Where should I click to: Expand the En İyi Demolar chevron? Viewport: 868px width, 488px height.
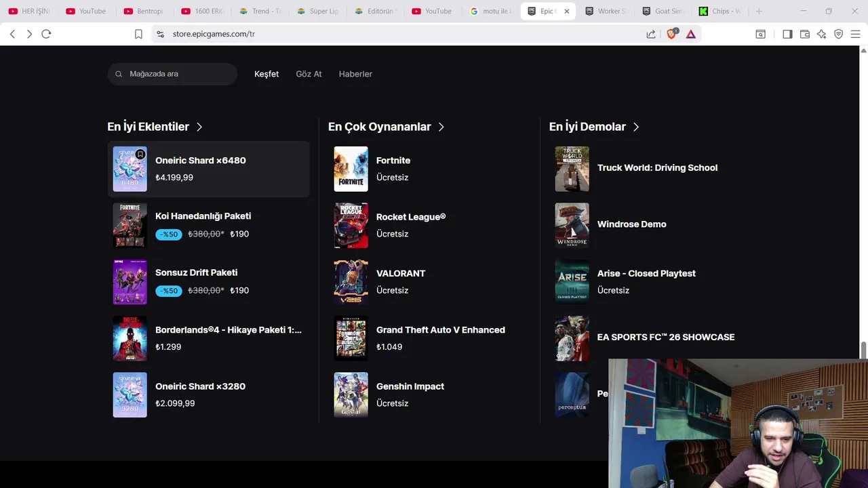(636, 127)
